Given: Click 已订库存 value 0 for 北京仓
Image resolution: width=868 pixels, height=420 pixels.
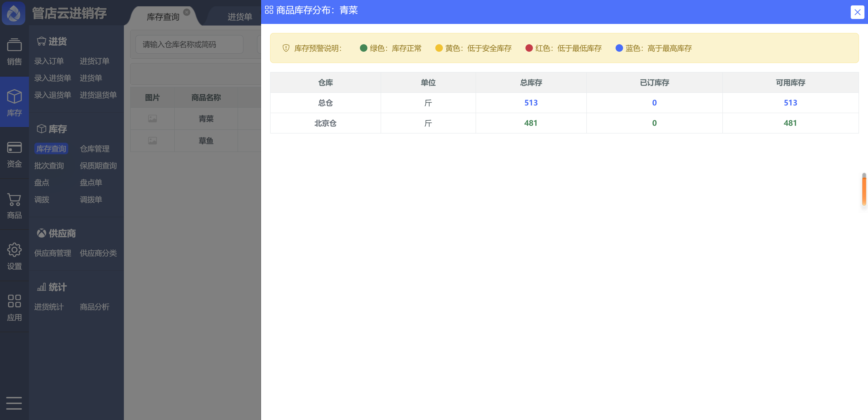Looking at the screenshot, I should (654, 123).
